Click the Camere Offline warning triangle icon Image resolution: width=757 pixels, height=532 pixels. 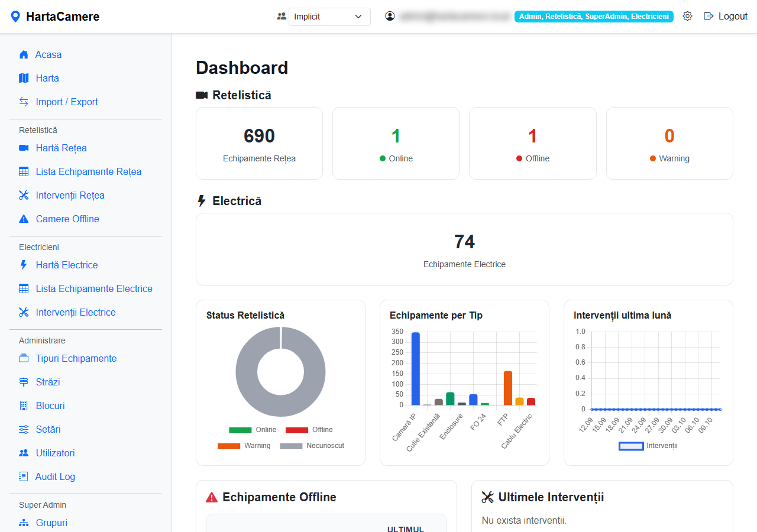coord(24,219)
